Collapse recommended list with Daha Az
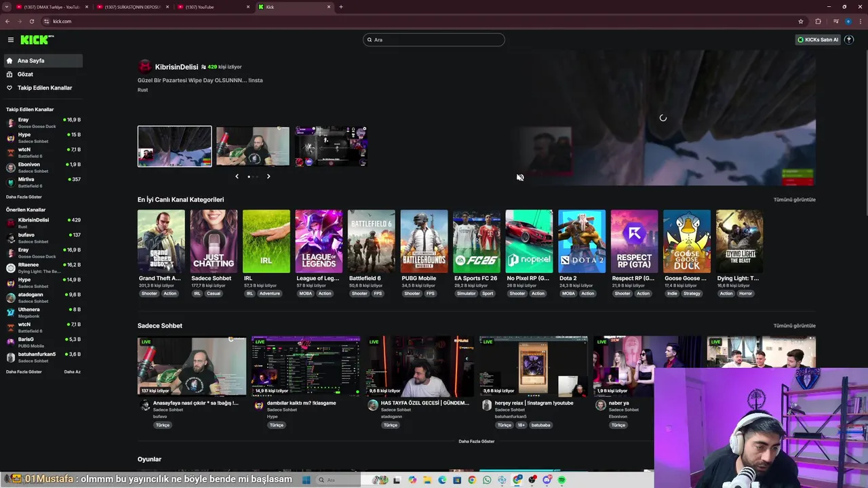The height and width of the screenshot is (488, 868). click(72, 371)
